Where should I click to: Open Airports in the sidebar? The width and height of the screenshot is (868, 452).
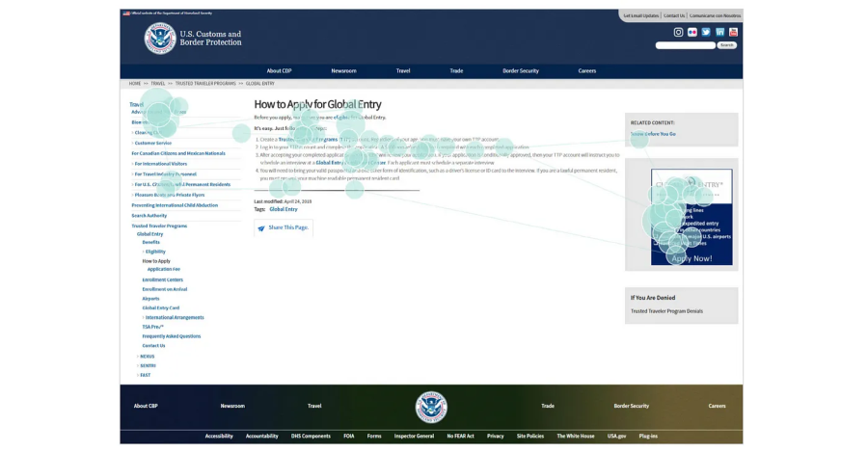151,299
